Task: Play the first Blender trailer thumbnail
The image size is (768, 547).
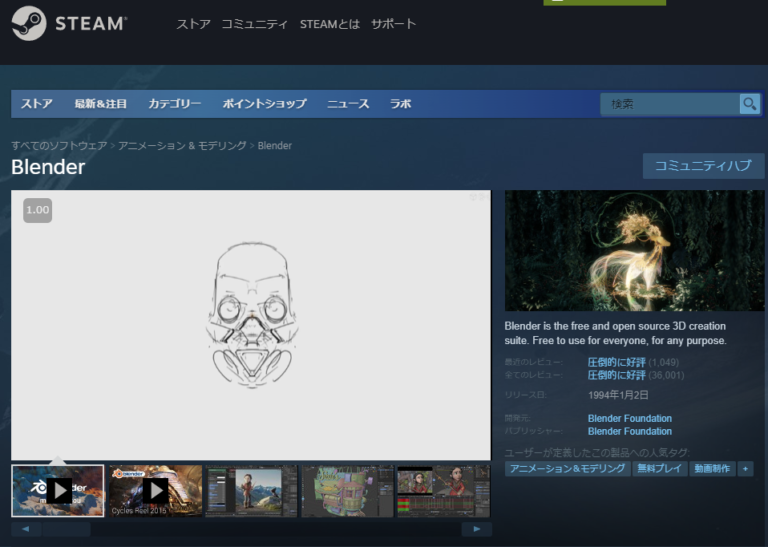Action: [x=58, y=491]
